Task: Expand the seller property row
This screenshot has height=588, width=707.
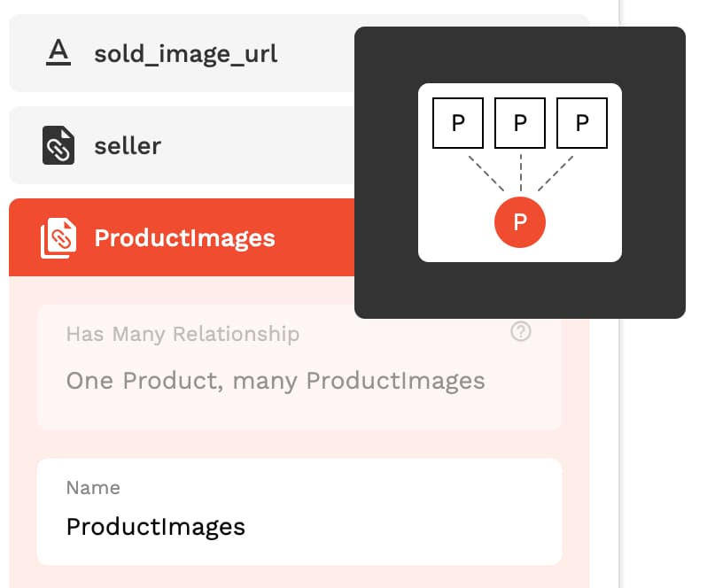Action: (x=182, y=145)
